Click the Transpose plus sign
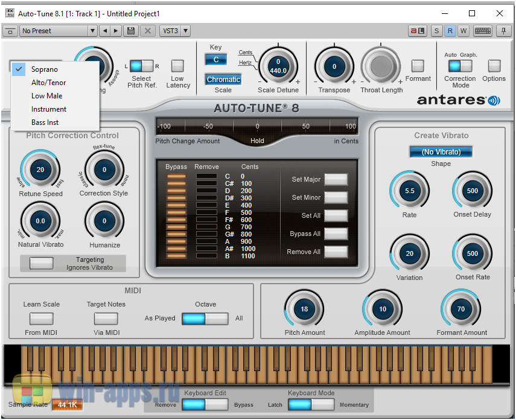This screenshot has height=420, width=516. [354, 81]
